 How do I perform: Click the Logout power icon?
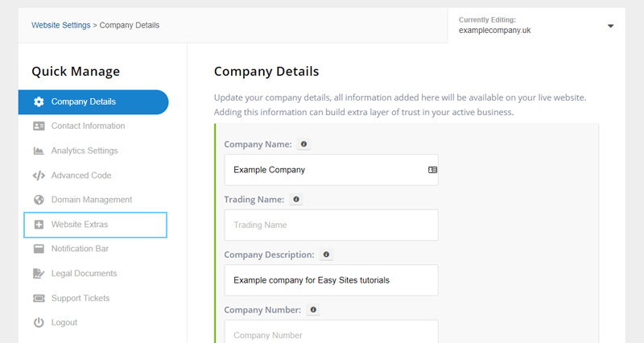39,323
